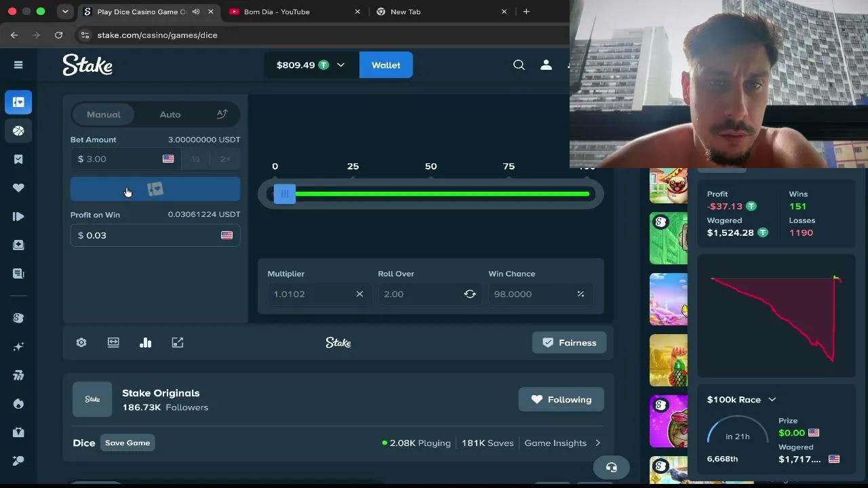Click the pop-out game window icon
The image size is (868, 488).
(x=178, y=343)
